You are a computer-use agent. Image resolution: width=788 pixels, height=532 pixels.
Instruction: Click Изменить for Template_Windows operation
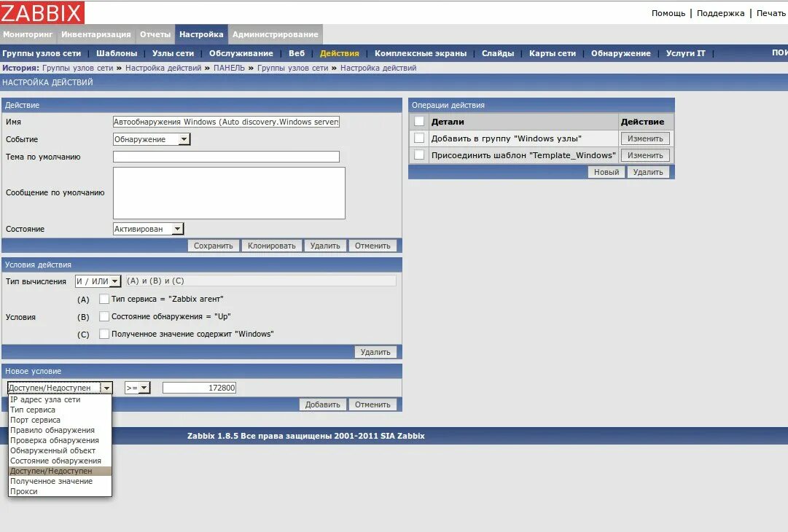point(645,155)
